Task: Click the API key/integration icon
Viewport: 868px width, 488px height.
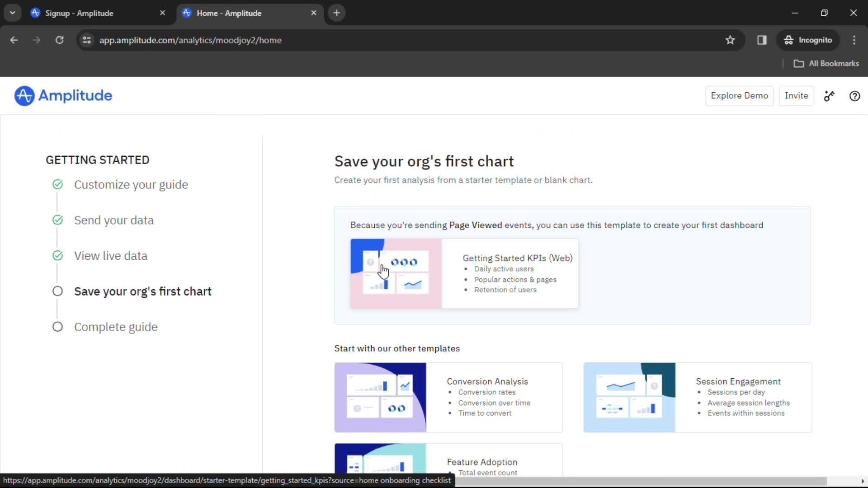Action: click(829, 95)
